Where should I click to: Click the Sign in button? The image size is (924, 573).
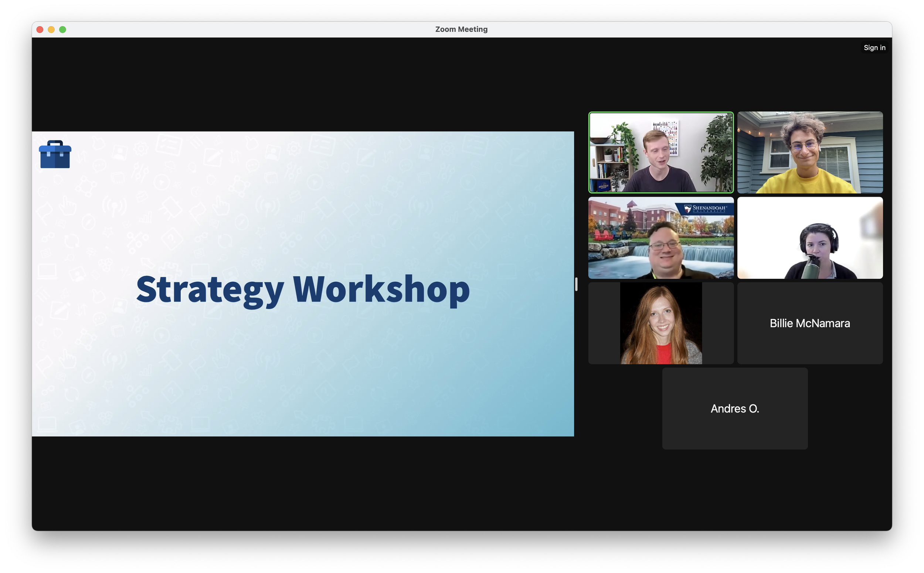pyautogui.click(x=874, y=48)
